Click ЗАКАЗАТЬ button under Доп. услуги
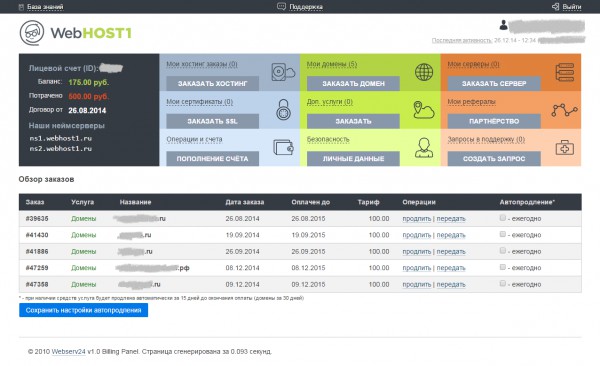This screenshot has width=600, height=366. coord(353,121)
